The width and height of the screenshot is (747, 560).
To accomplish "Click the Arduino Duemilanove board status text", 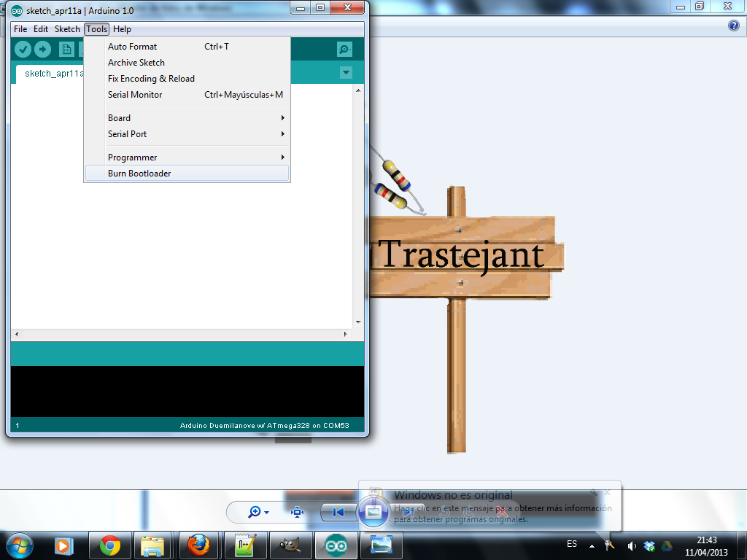I will coord(264,426).
